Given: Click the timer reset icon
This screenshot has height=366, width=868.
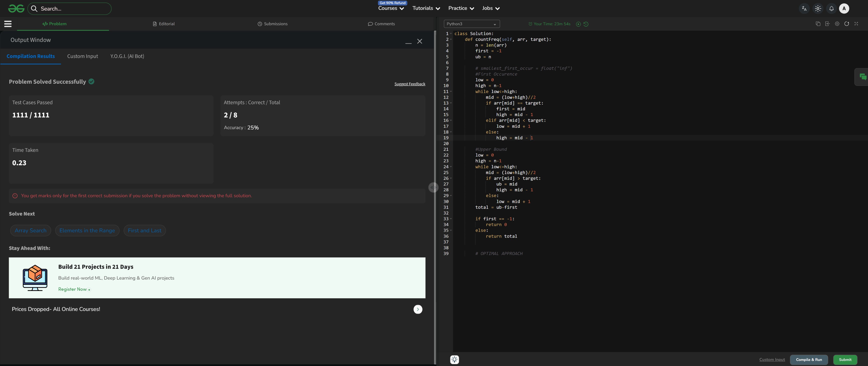Looking at the screenshot, I should point(586,24).
